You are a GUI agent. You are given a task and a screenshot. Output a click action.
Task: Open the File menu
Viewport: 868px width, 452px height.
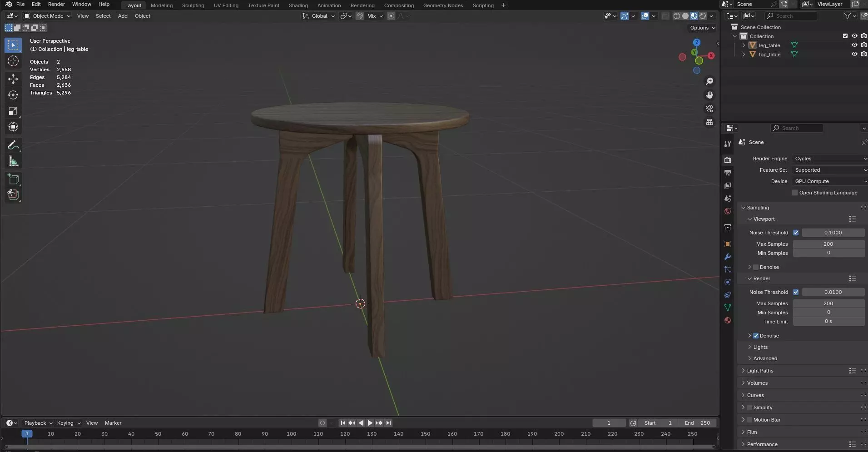pyautogui.click(x=20, y=4)
